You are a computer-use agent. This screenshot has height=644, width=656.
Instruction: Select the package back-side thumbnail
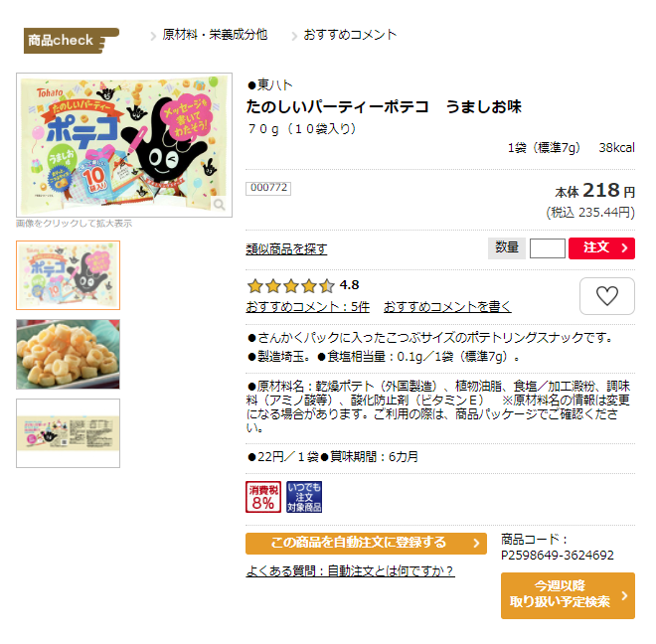(68, 433)
